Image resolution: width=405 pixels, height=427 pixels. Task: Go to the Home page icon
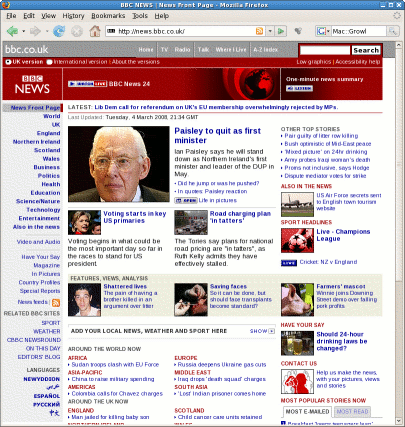pos(95,31)
